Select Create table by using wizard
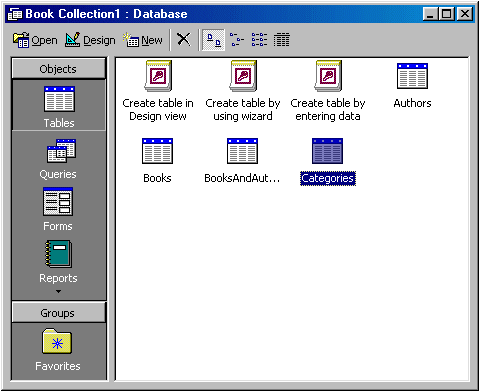 (243, 91)
